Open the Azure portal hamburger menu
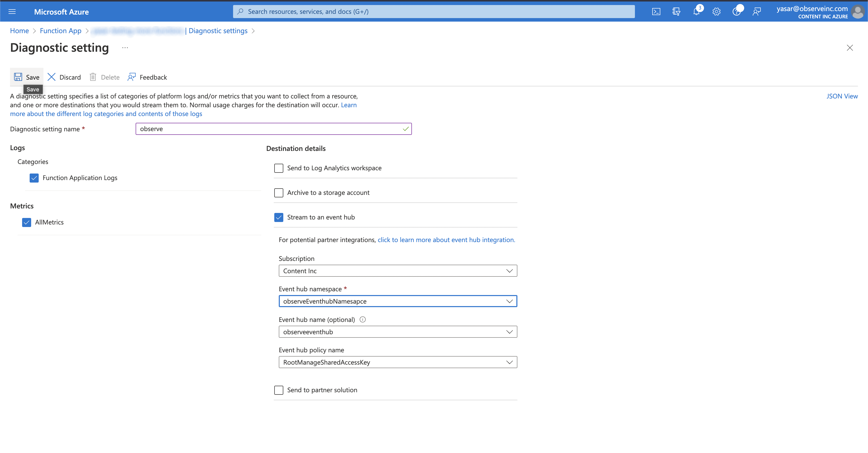Screen dimensions: 868x453 (12, 12)
